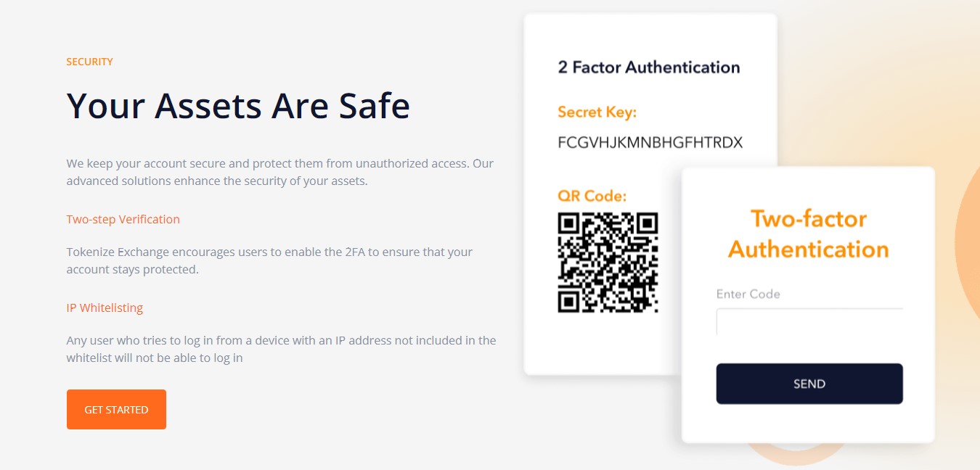The image size is (980, 470).
Task: Click the top-left finder square of QR code
Action: (569, 224)
